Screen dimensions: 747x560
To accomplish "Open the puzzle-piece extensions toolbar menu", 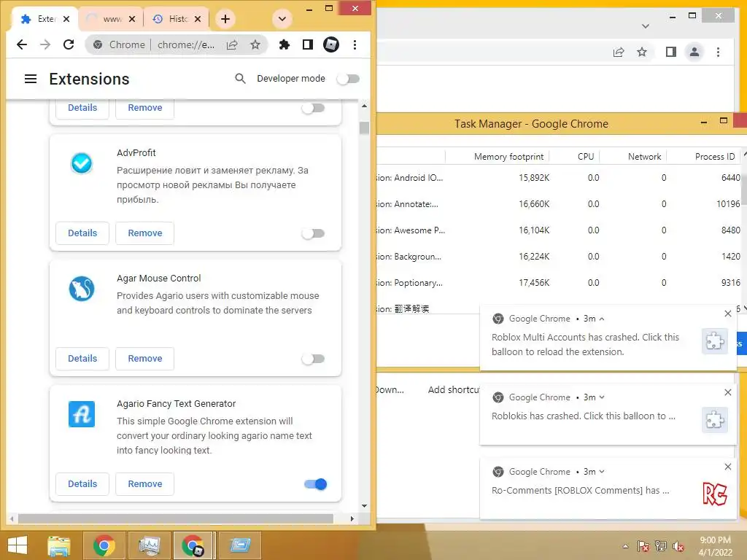I will pos(285,44).
